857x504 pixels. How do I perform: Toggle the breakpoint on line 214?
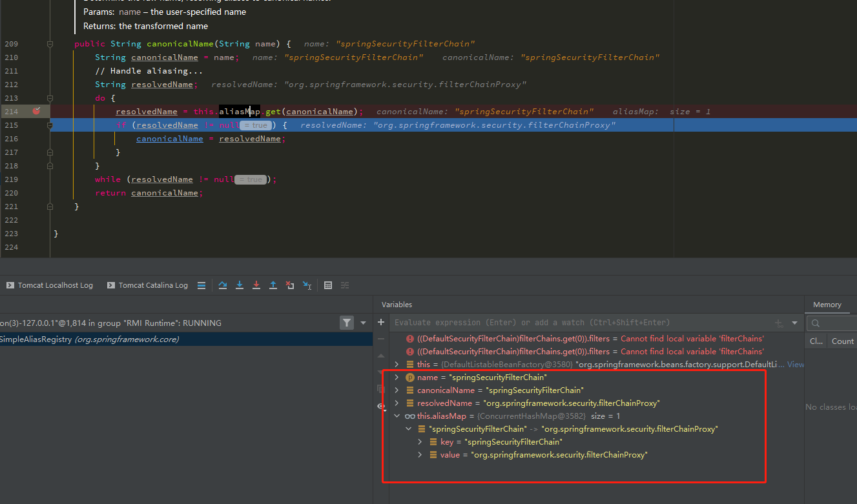coord(37,112)
